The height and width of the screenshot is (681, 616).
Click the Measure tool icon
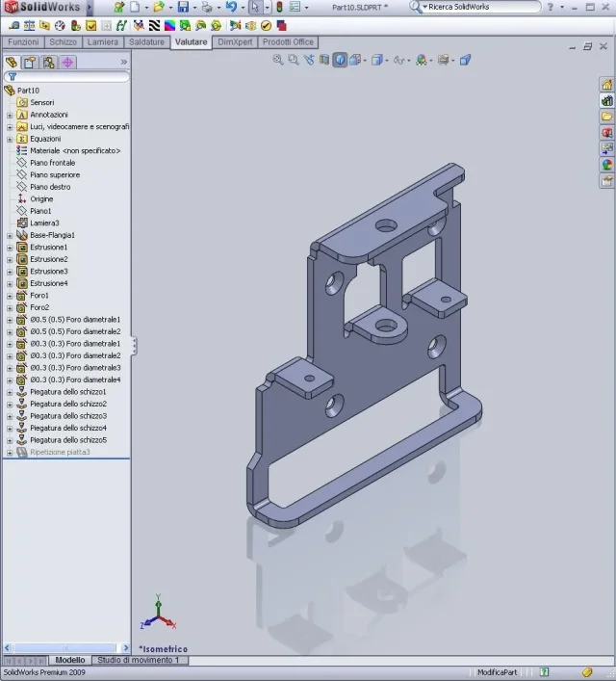pyautogui.click(x=13, y=26)
